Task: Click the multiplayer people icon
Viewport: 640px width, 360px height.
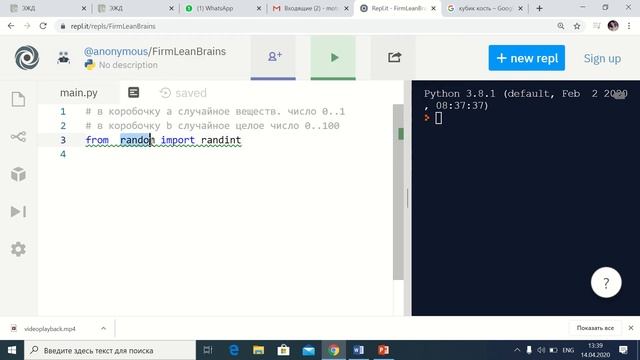Action: coord(63,58)
